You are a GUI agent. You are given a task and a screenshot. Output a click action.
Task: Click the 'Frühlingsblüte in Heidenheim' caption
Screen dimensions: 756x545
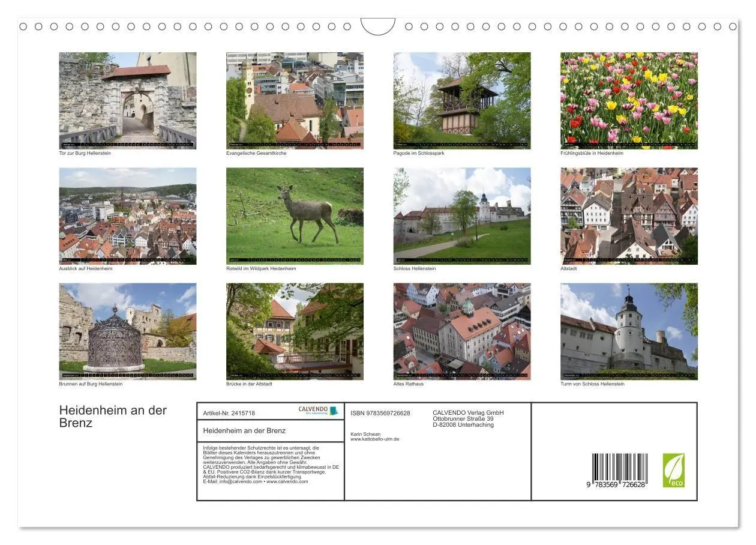point(592,153)
